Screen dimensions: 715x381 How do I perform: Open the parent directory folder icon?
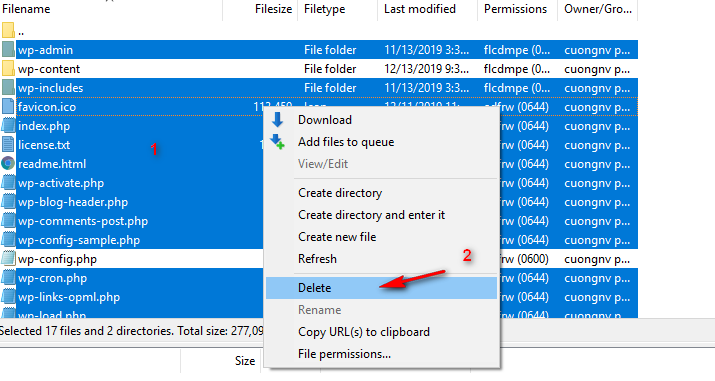[8, 31]
